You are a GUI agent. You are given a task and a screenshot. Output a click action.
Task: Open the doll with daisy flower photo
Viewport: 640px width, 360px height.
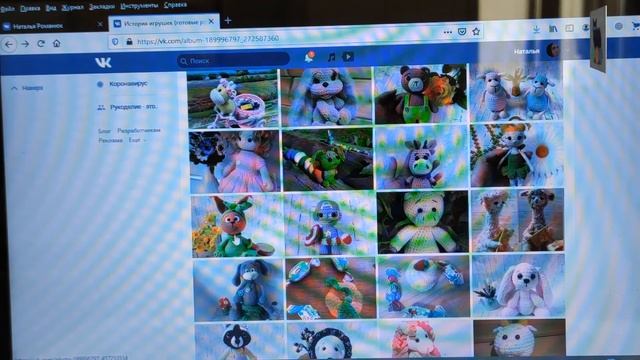517,155
